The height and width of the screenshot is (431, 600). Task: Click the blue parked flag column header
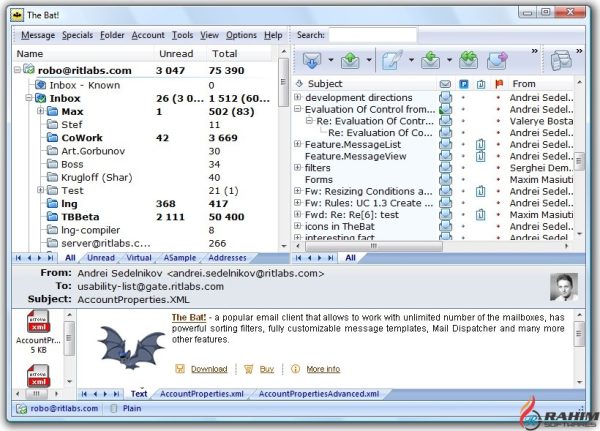coord(463,84)
